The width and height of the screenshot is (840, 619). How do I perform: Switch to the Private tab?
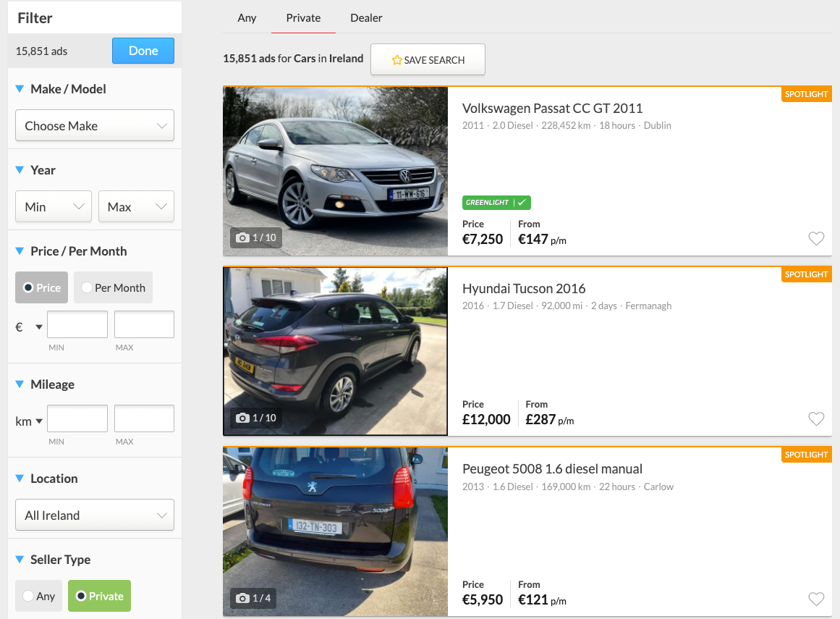click(x=303, y=17)
